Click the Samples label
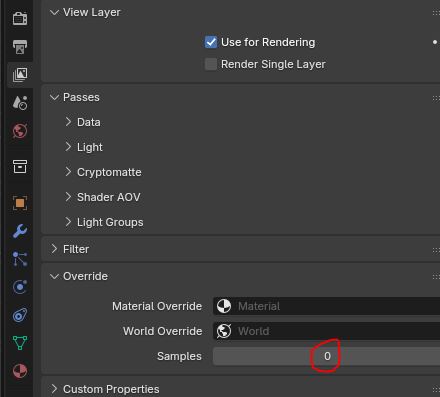Viewport: 440px width, 397px height. (179, 356)
